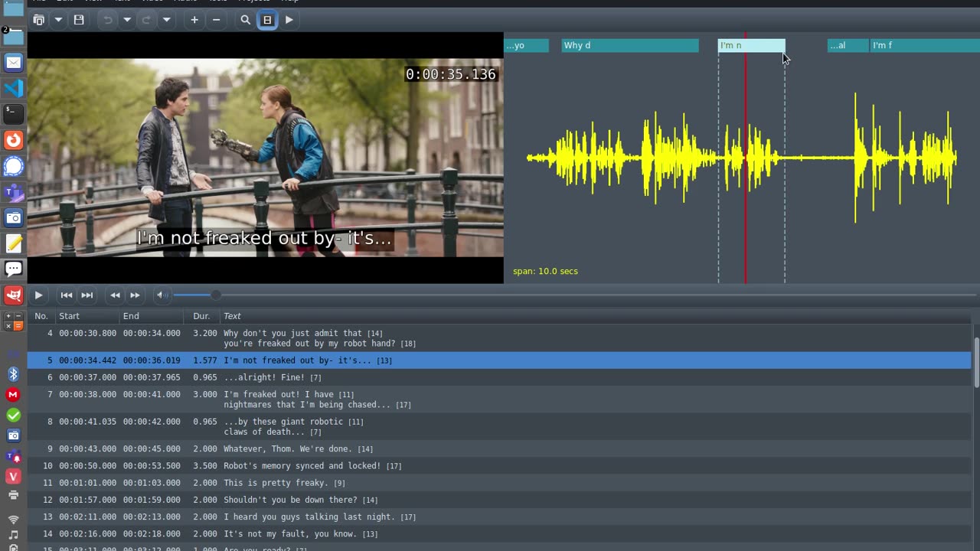This screenshot has height=551, width=980.
Task: Open the orange browser icon in the dock
Action: 14,140
